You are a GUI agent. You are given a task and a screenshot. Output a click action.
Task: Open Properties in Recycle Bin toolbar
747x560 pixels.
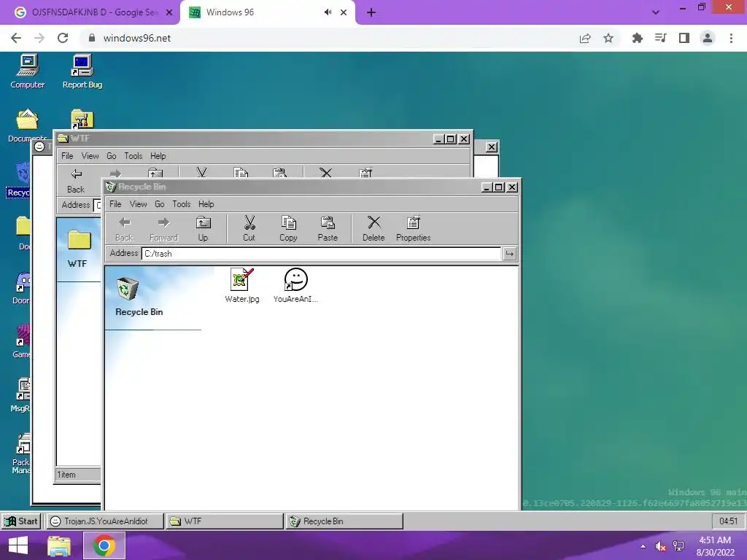point(413,228)
